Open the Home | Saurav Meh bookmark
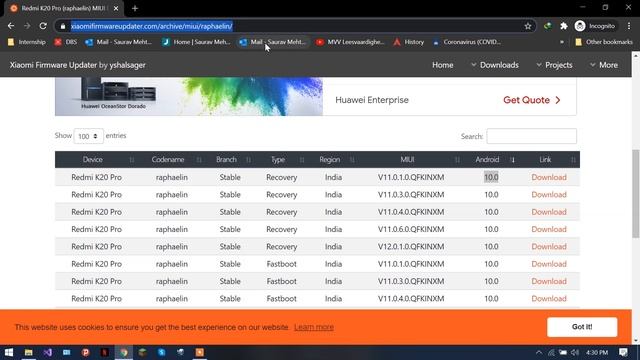This screenshot has height=360, width=640. (x=196, y=42)
